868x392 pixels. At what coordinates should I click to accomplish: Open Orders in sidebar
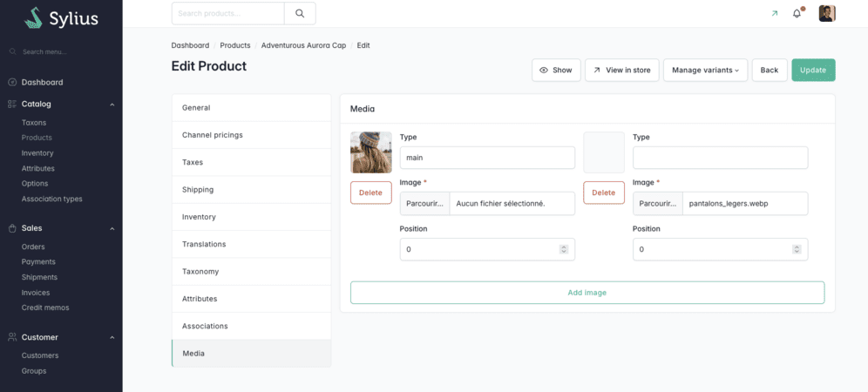pyautogui.click(x=33, y=247)
